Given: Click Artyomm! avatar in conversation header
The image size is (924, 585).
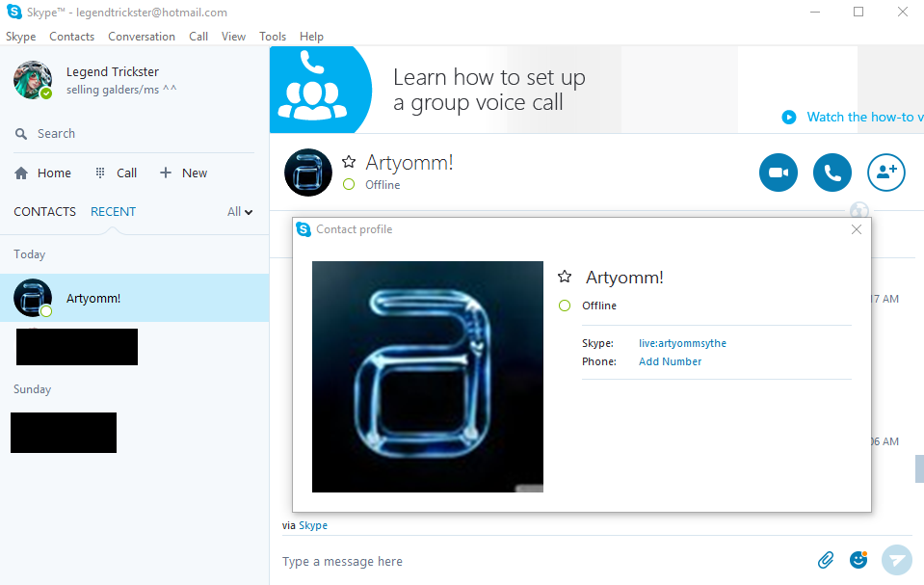Looking at the screenshot, I should (x=307, y=173).
